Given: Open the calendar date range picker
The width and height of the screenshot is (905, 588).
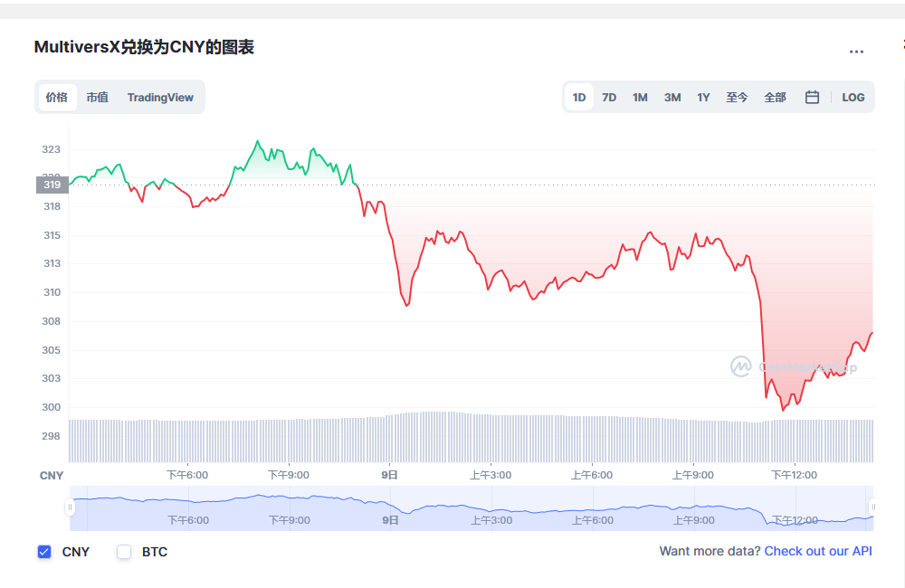Looking at the screenshot, I should (812, 97).
